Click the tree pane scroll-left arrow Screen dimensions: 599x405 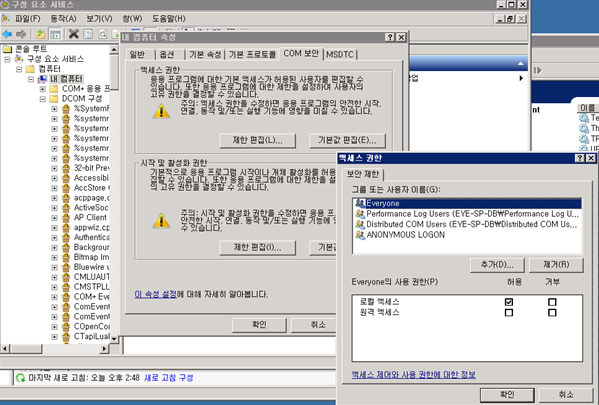[x=5, y=348]
